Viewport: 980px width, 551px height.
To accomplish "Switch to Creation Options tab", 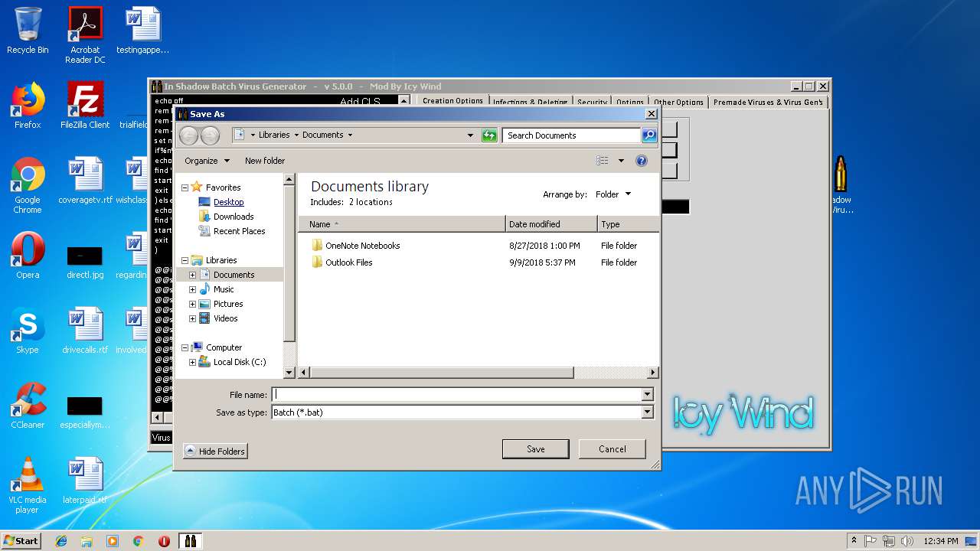I will 452,101.
